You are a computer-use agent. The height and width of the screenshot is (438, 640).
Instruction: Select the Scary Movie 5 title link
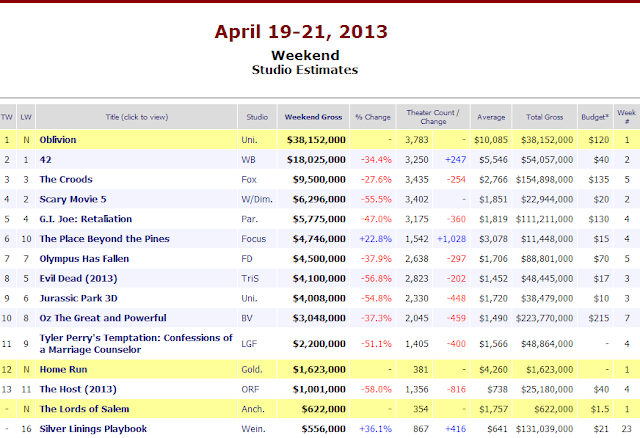[74, 199]
